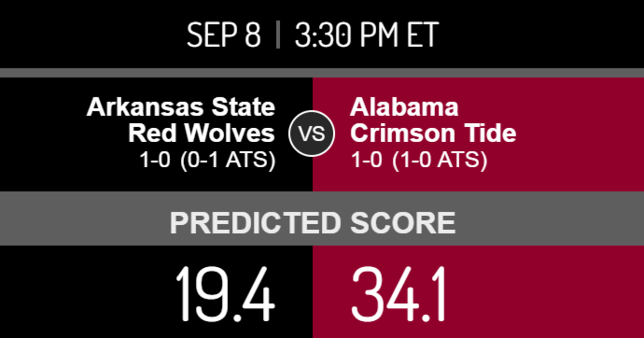This screenshot has height=338, width=644.
Task: Click Alabama 1-0 (1-0 ATS) record
Action: [419, 160]
